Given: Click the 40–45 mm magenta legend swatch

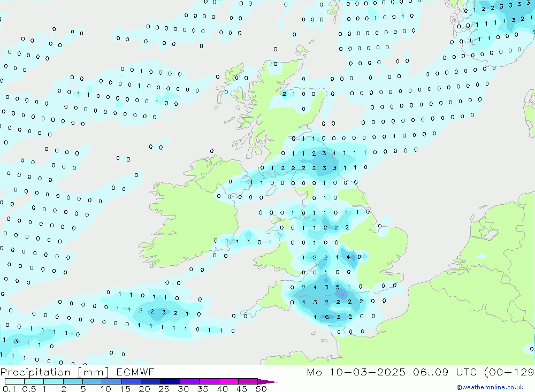Looking at the screenshot, I should 228,381.
